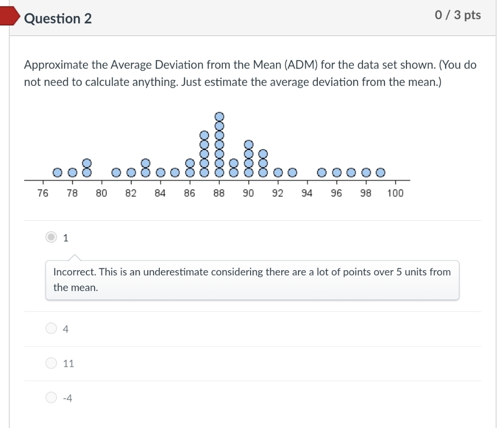The image size is (504, 428).
Task: Select the tallest dot stack at 88
Action: [219, 144]
